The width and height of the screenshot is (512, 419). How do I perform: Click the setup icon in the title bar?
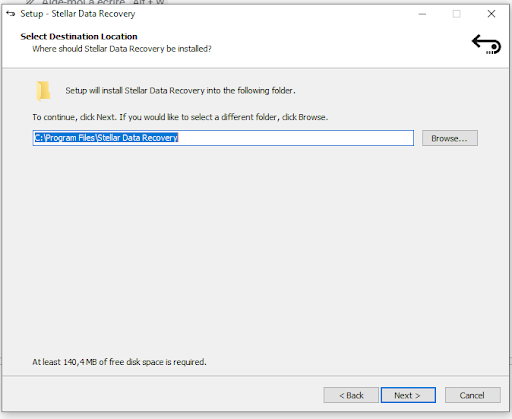click(11, 14)
